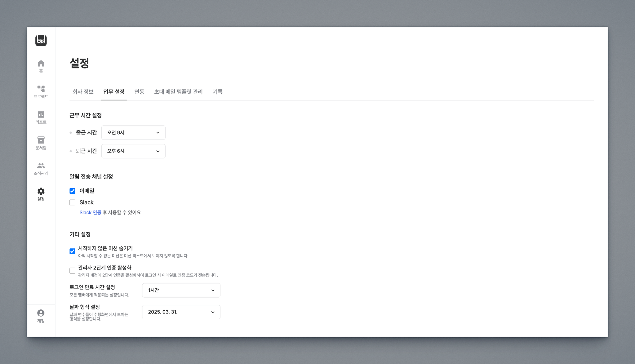
Task: Click the Slack 연동 link
Action: click(90, 212)
